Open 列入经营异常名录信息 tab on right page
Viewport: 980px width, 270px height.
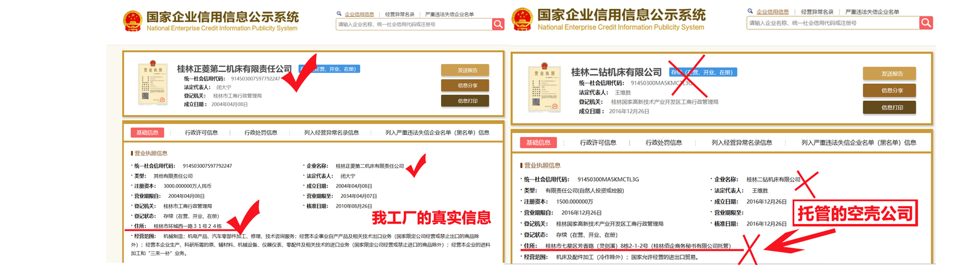[742, 143]
